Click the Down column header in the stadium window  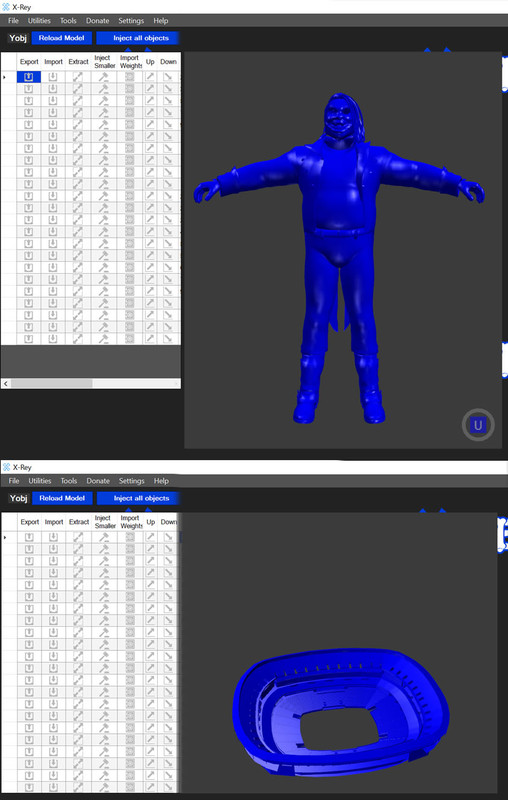point(168,522)
